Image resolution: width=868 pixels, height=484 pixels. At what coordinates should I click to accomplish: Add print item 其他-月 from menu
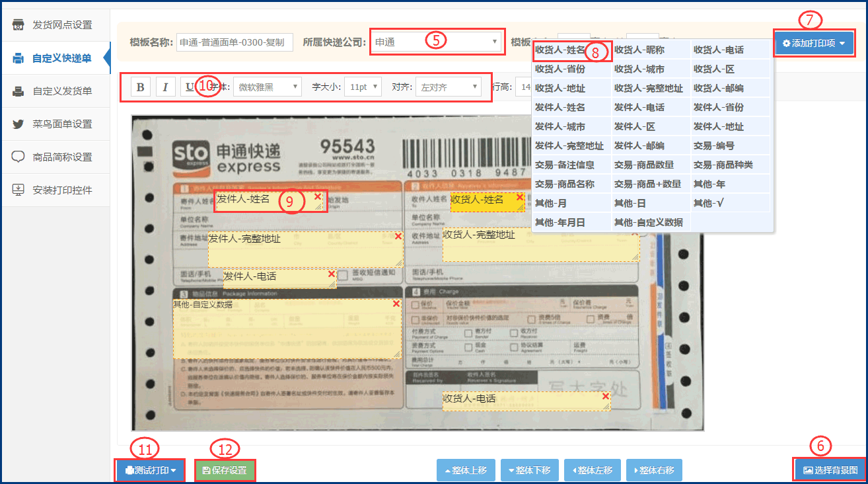571,203
